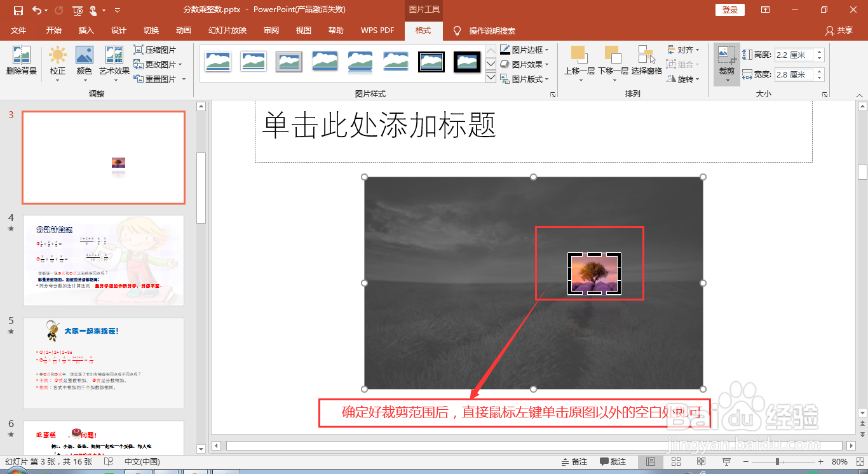Switch to the 幻灯片放映 Slide Show tab
This screenshot has width=868, height=474.
click(x=227, y=30)
